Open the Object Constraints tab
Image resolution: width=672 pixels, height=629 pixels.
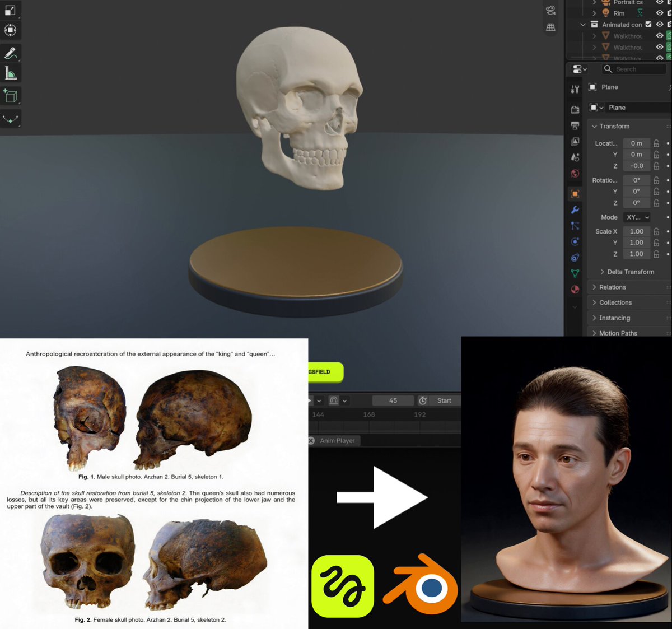pos(575,258)
